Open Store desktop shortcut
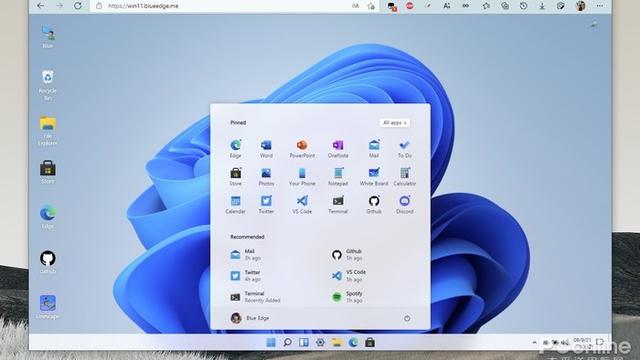Screen dimensions: 640x360 coord(48,172)
